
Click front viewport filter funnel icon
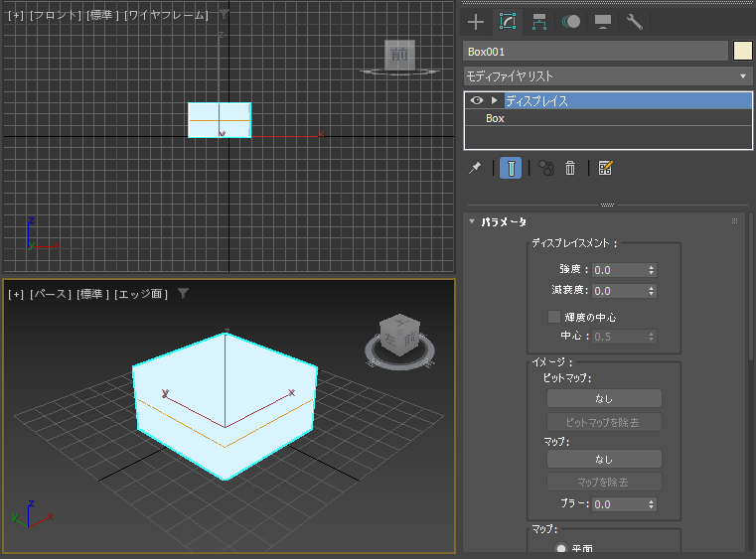click(224, 15)
